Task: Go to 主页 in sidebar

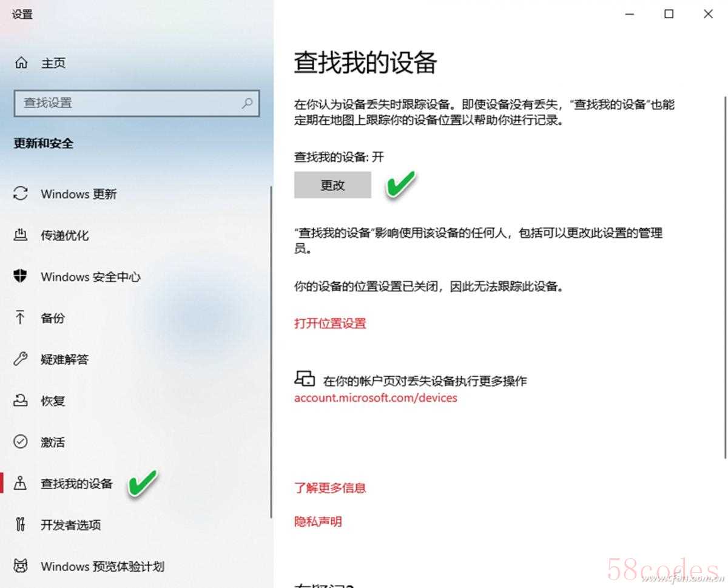Action: (x=53, y=63)
